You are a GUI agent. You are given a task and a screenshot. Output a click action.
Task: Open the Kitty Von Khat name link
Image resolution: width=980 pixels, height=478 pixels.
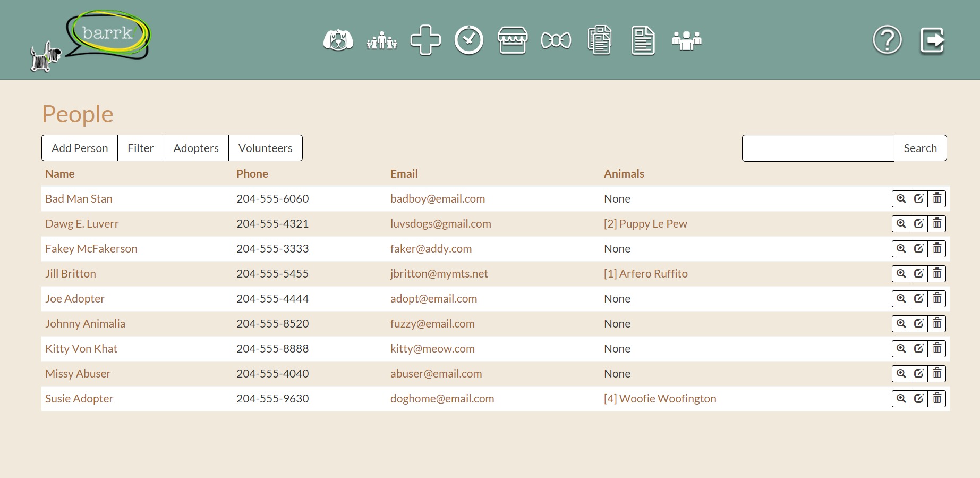click(x=81, y=349)
